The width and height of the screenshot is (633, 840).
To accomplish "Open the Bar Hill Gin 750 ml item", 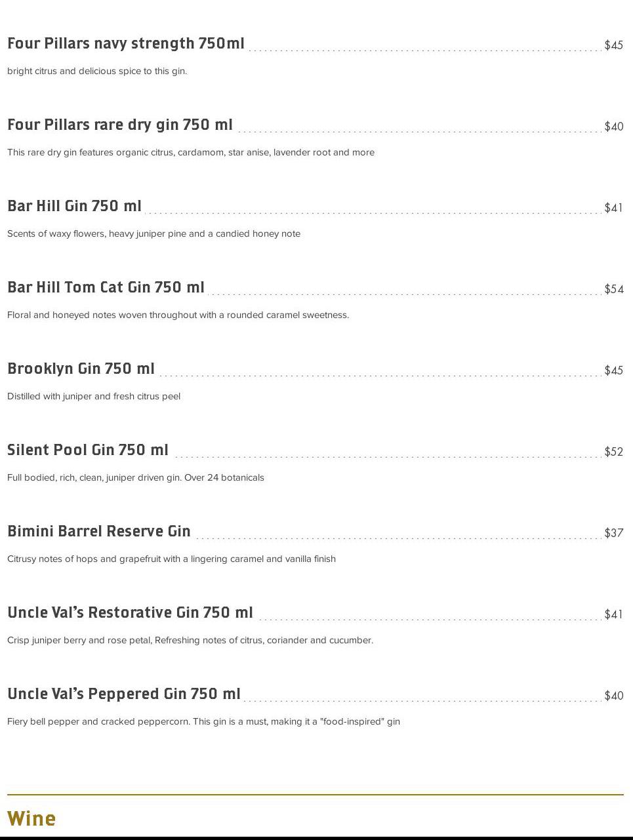I will click(74, 207).
